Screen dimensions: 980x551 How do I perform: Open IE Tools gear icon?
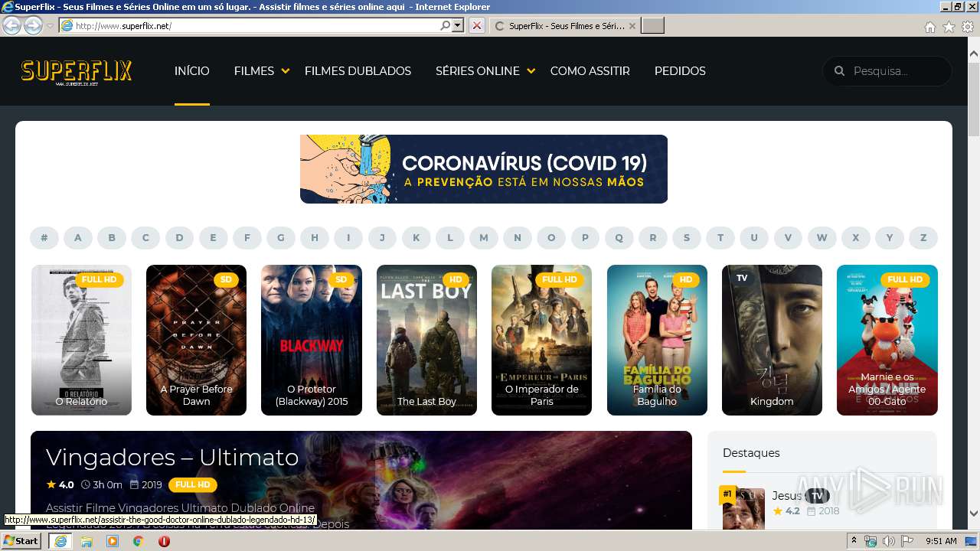(x=968, y=27)
